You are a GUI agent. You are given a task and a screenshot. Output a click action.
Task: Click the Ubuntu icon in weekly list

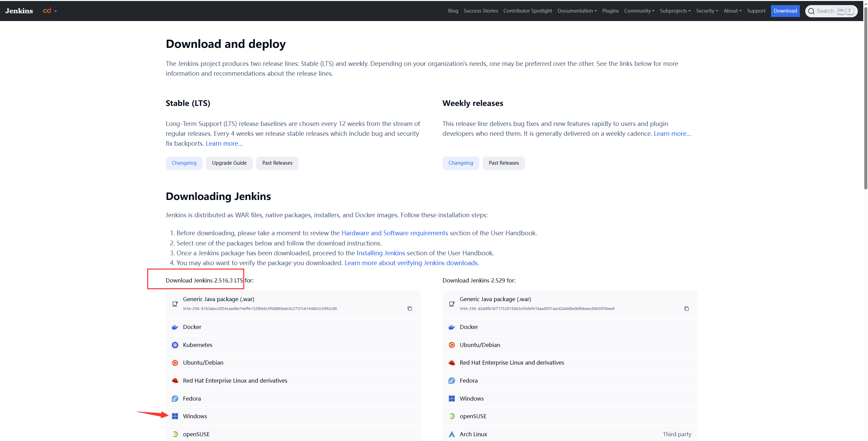(452, 345)
